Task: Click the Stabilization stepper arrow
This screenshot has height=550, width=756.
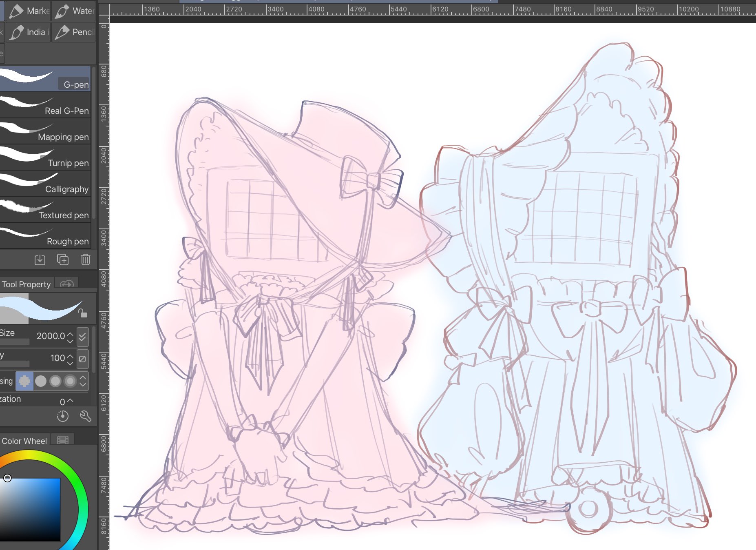Action: (70, 401)
